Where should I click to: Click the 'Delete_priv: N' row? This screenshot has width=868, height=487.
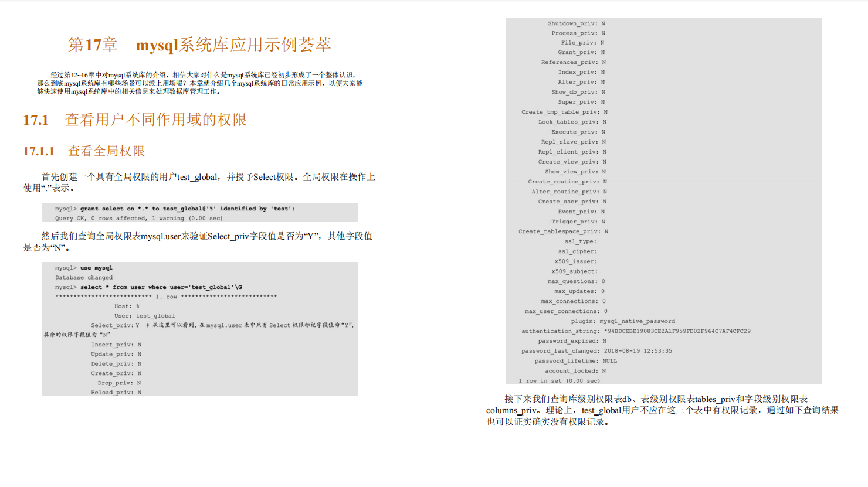point(116,364)
